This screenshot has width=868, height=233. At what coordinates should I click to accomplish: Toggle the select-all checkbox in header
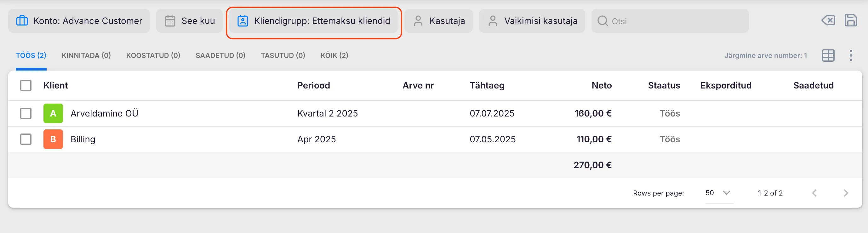(26, 86)
